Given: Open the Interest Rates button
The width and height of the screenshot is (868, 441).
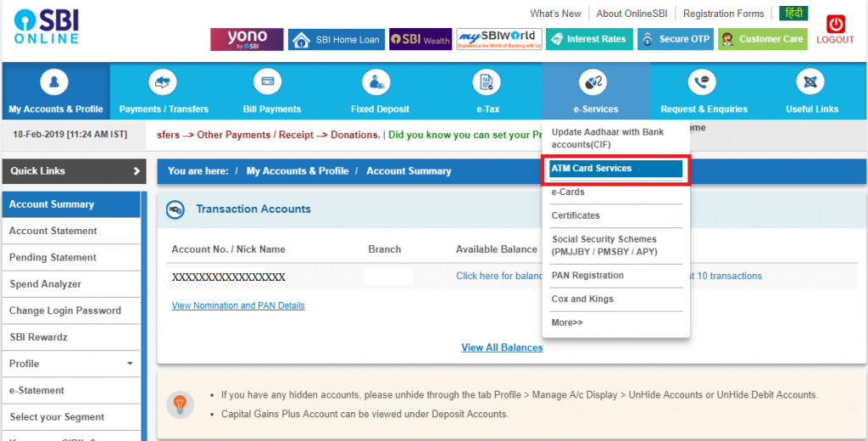Looking at the screenshot, I should [590, 39].
